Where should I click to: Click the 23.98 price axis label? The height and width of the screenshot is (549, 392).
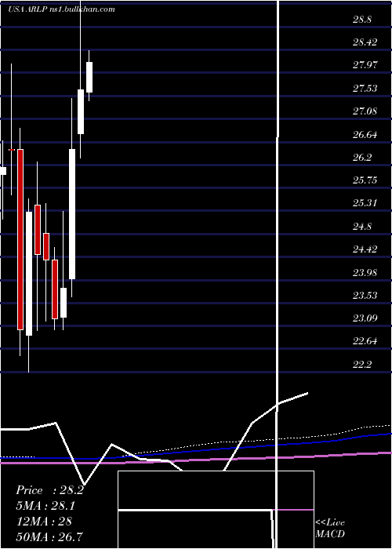[365, 272]
